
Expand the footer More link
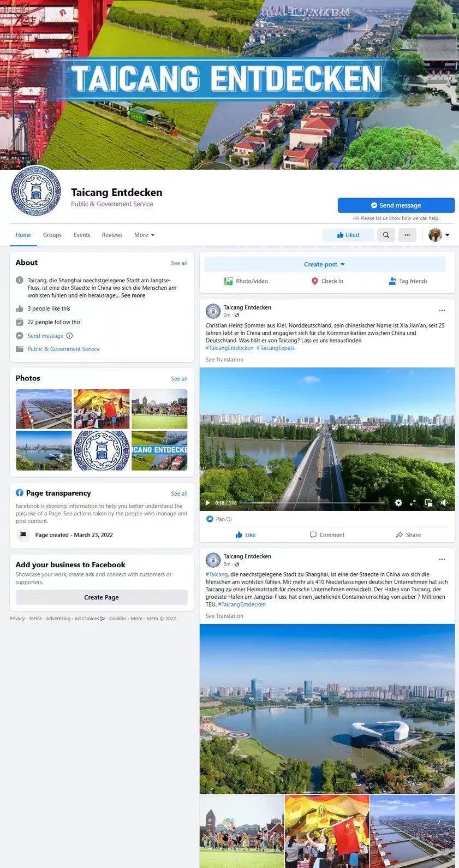click(x=136, y=619)
